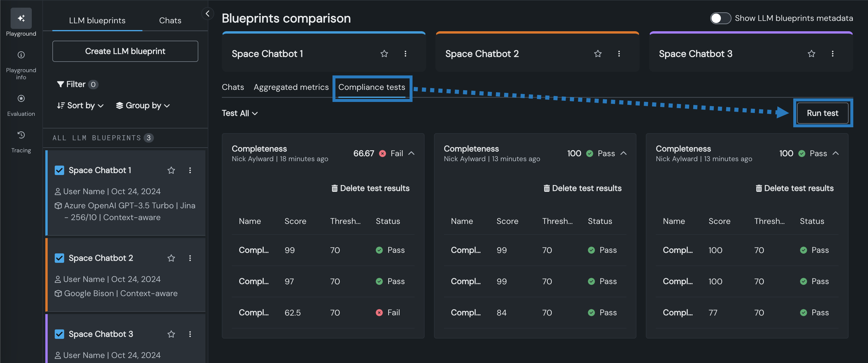Expand the Test All dropdown

(x=240, y=113)
